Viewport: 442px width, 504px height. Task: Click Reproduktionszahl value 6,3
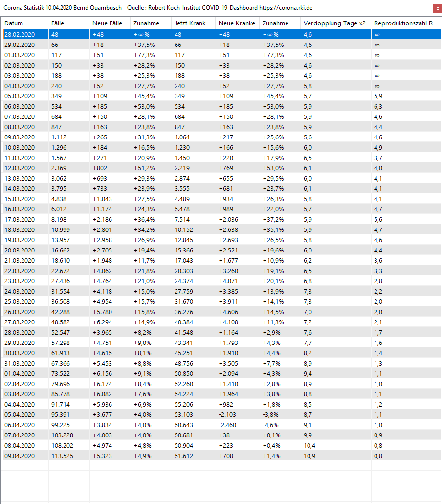pos(378,106)
